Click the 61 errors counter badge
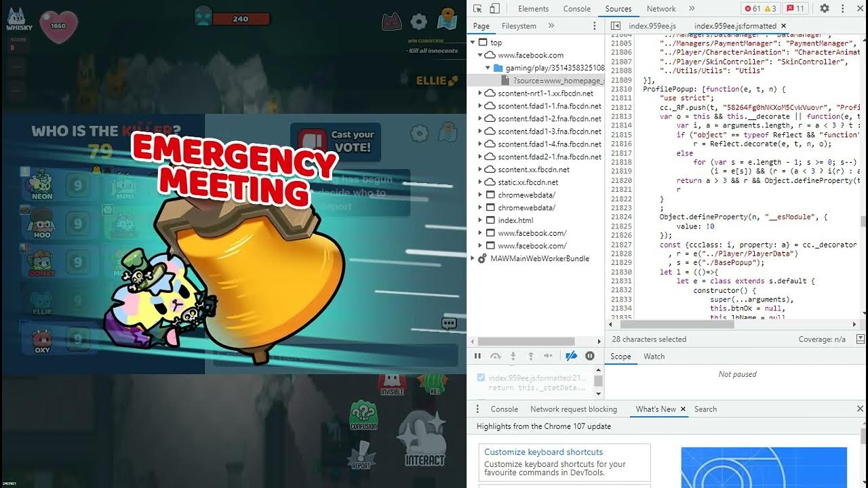Image resolution: width=868 pixels, height=488 pixels. point(753,9)
